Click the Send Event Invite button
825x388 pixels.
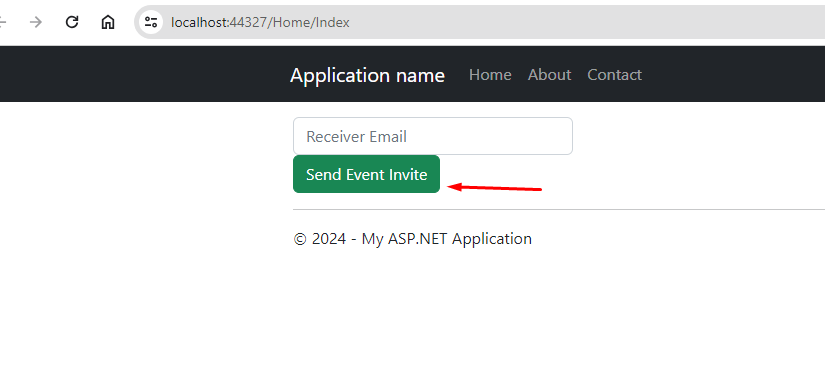(x=366, y=174)
